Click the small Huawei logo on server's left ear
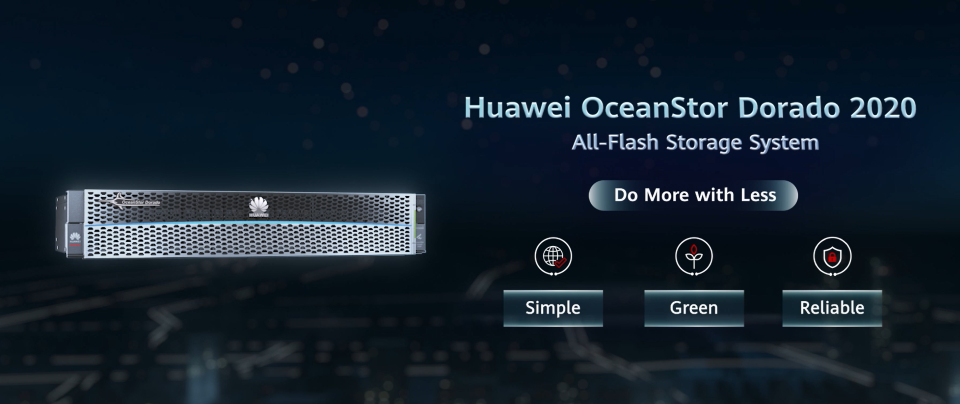 [75, 239]
